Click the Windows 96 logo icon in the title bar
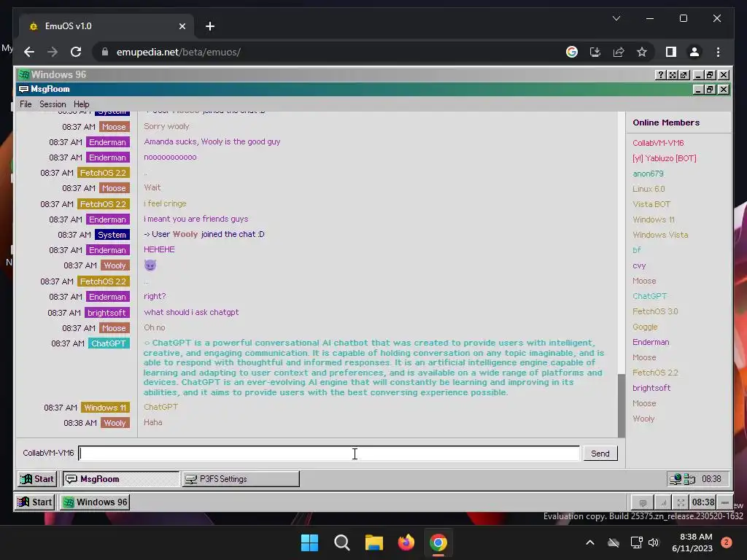The height and width of the screenshot is (560, 747). [24, 74]
